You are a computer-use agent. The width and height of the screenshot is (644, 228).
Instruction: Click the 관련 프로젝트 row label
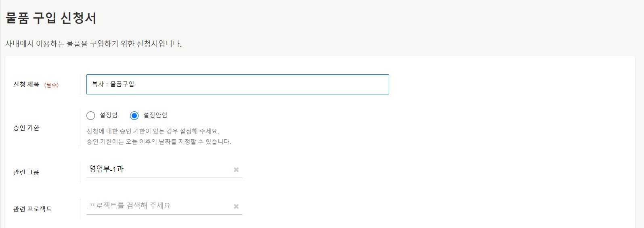[x=32, y=209]
